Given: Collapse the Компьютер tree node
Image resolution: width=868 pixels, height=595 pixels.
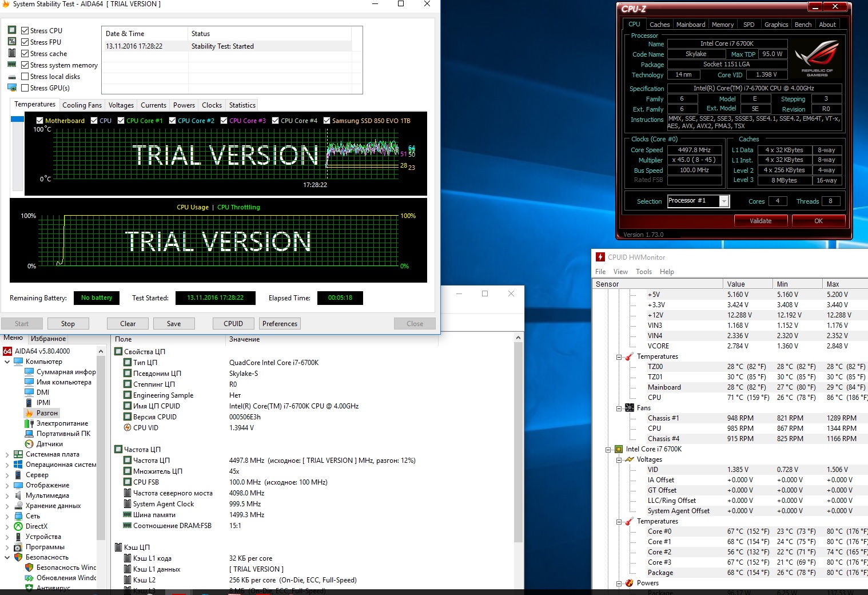Looking at the screenshot, I should click(7, 362).
